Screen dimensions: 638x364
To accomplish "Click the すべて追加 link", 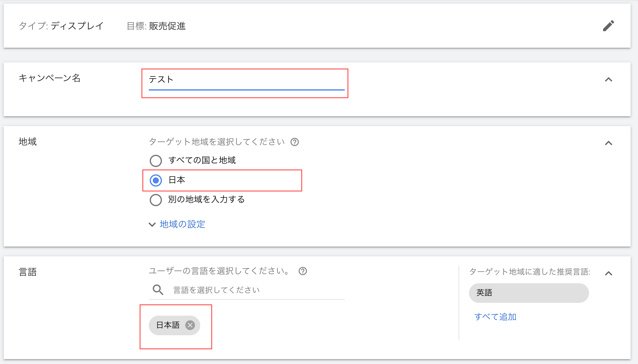I will pos(495,317).
